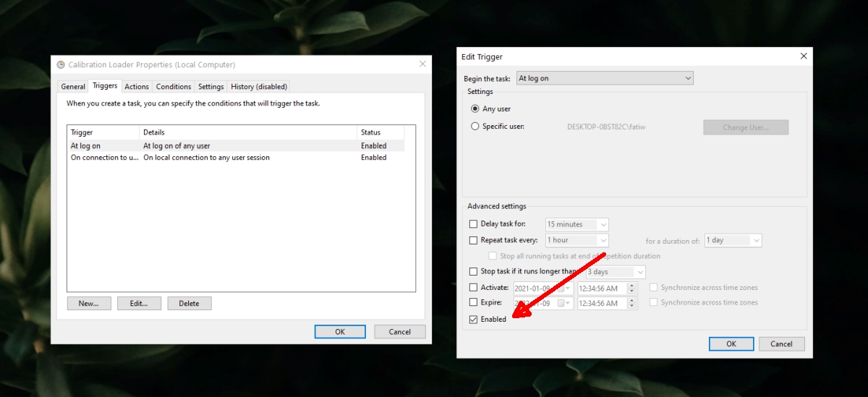The width and height of the screenshot is (868, 397).
Task: Open the 'for a duration of' 1 day dropdown
Action: pyautogui.click(x=733, y=240)
